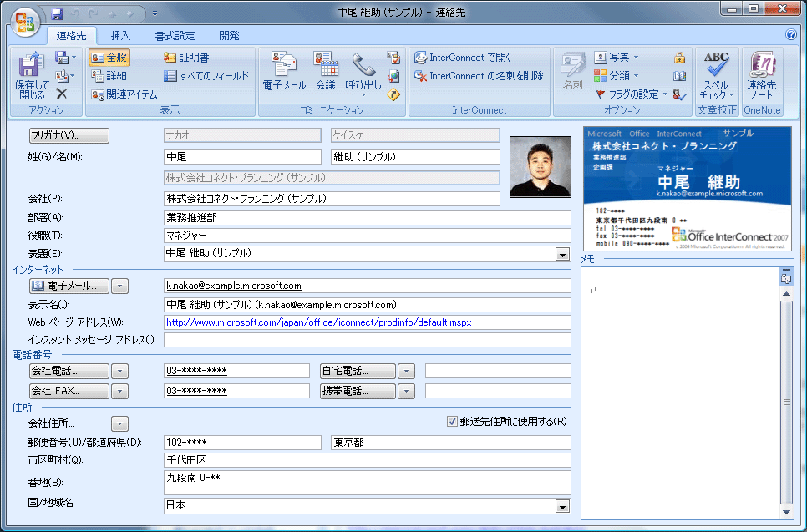Screen dimensions: 807x532
Task: Click the private padlock icon
Action: [679, 58]
